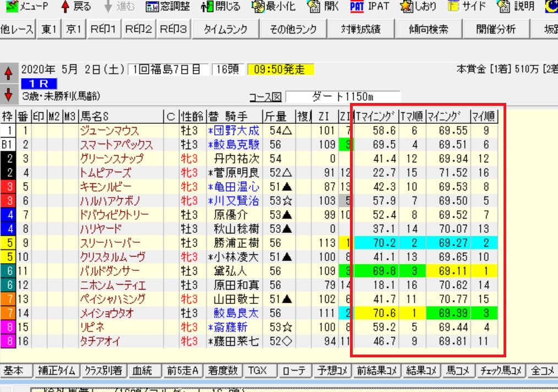Click the R印2 button
558x392 pixels.
pos(139,29)
